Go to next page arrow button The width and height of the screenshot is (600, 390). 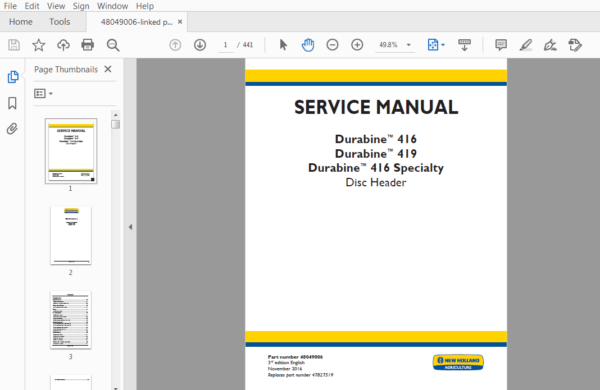click(200, 45)
